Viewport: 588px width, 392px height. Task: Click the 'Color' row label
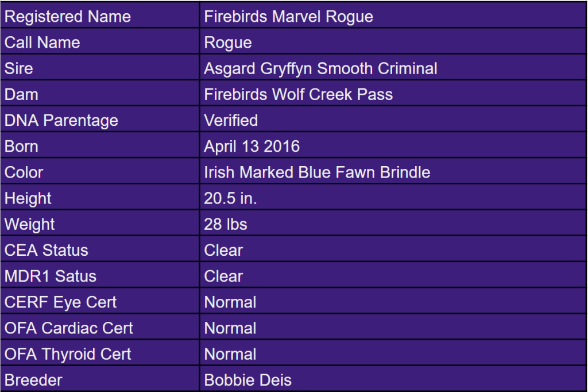(x=24, y=172)
